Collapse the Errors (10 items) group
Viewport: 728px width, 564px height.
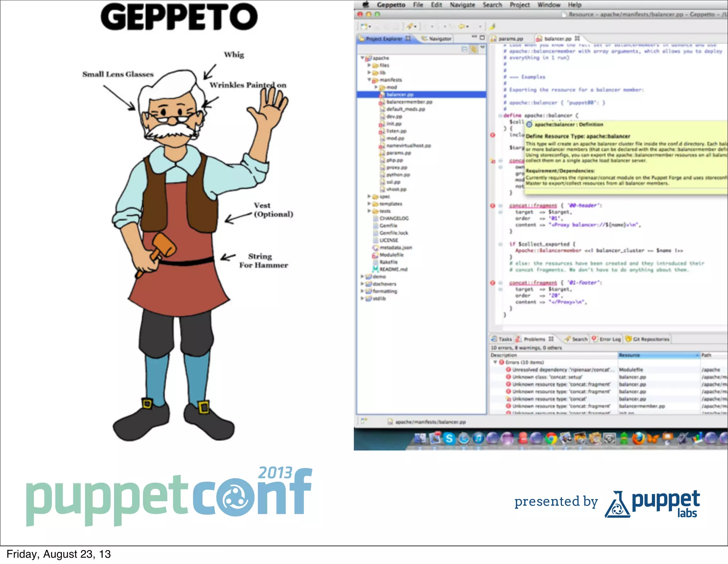pyautogui.click(x=495, y=362)
